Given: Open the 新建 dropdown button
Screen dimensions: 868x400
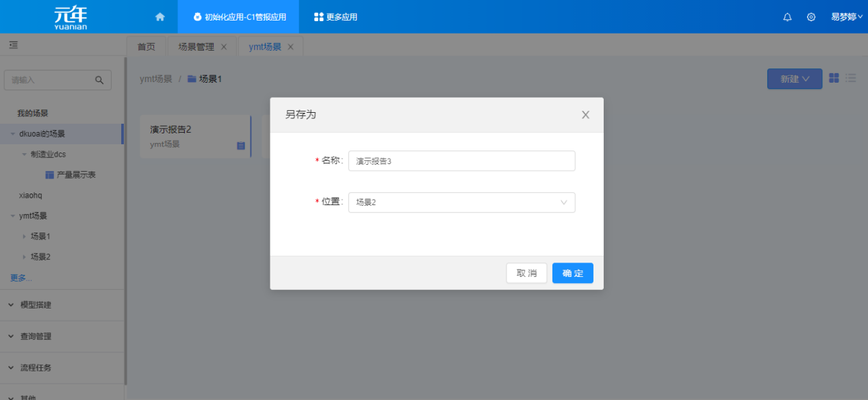Looking at the screenshot, I should click(794, 79).
